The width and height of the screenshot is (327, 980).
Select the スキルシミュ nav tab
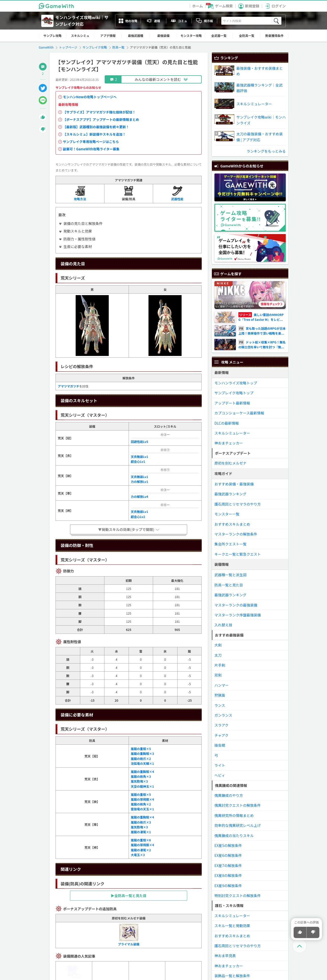pyautogui.click(x=80, y=36)
